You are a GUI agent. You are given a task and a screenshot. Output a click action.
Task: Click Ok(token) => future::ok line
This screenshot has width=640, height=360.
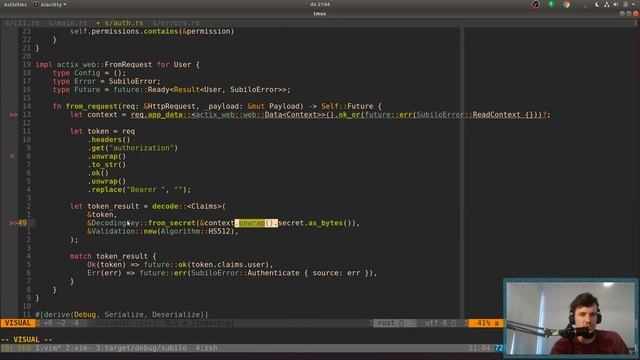tap(180, 264)
